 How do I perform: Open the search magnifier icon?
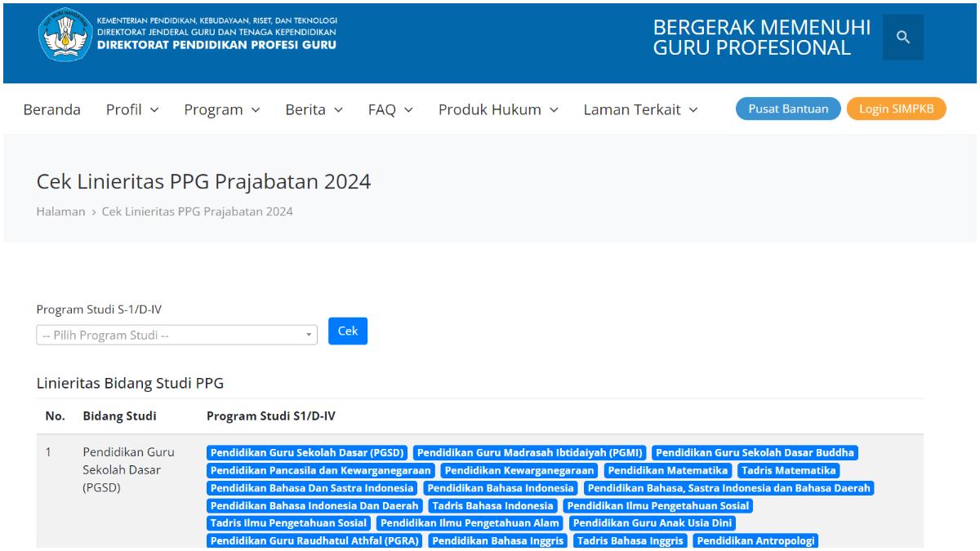902,37
